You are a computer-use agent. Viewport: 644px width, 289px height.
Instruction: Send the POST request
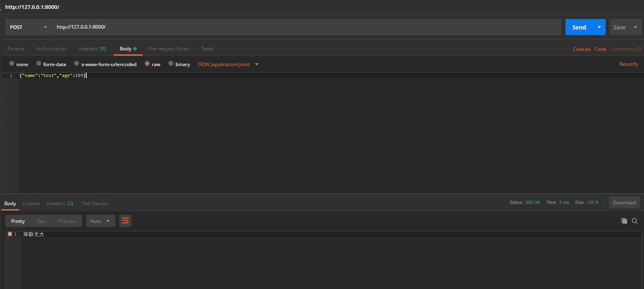(x=579, y=27)
